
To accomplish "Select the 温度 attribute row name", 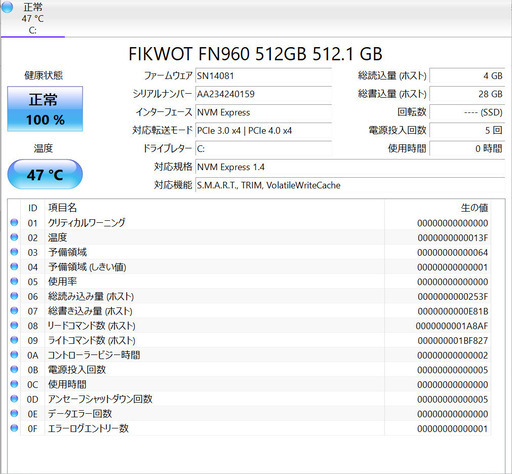I will [x=57, y=237].
